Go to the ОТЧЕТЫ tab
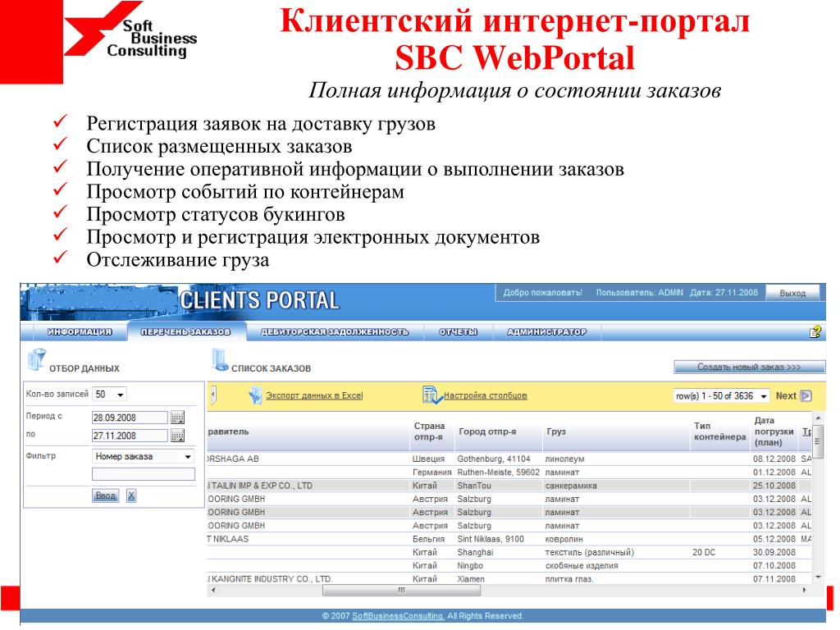The height and width of the screenshot is (630, 840). [458, 331]
